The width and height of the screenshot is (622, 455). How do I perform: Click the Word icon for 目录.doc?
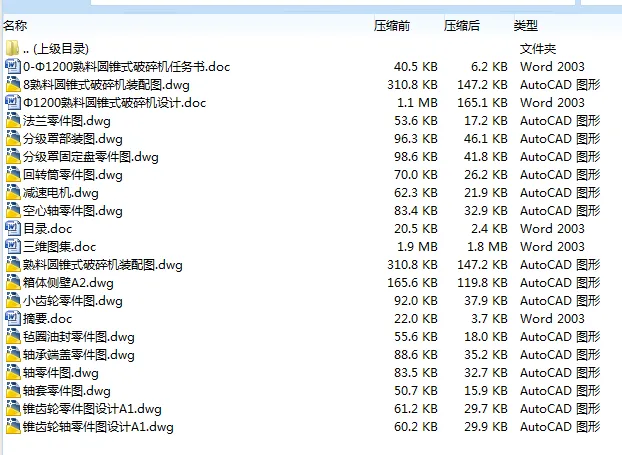[13, 228]
